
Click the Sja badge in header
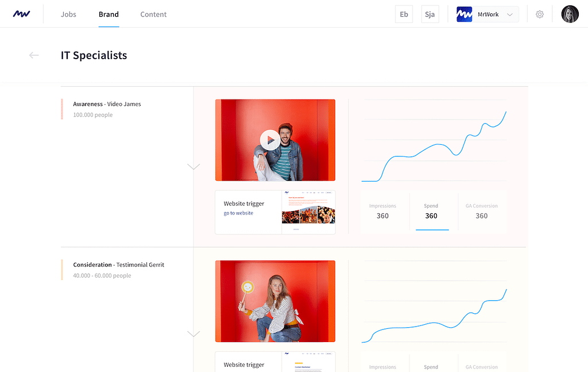pyautogui.click(x=430, y=14)
